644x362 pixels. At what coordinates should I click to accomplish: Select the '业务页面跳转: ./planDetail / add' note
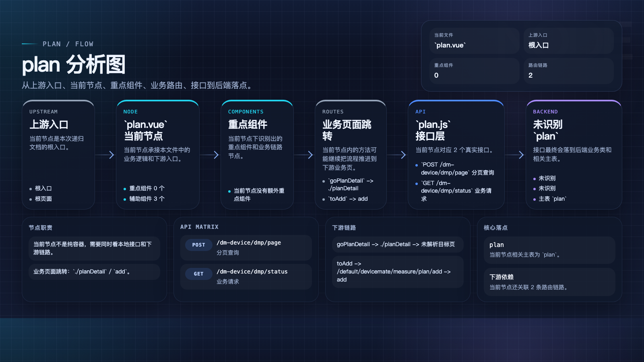[94, 272]
